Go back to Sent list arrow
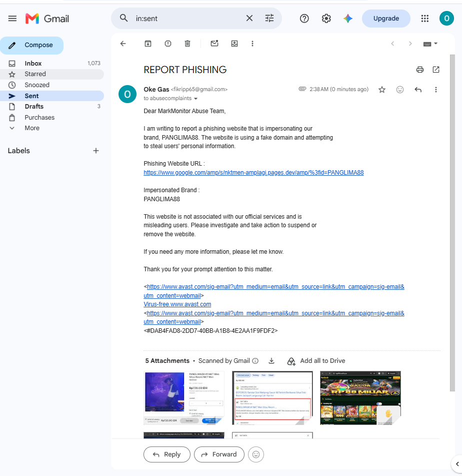Viewport: 462px width, 476px height. pos(123,44)
